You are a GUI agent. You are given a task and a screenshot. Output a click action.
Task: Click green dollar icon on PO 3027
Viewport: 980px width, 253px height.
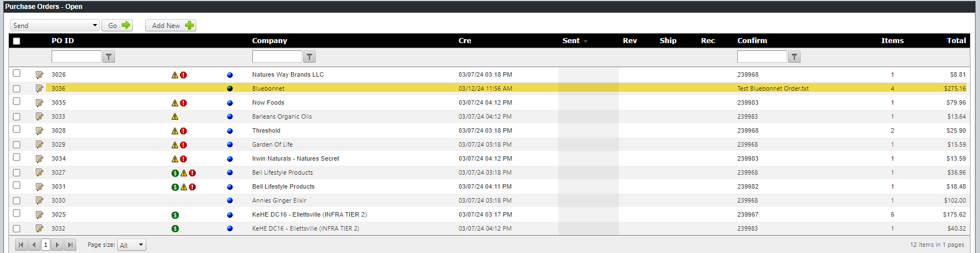pyautogui.click(x=175, y=173)
